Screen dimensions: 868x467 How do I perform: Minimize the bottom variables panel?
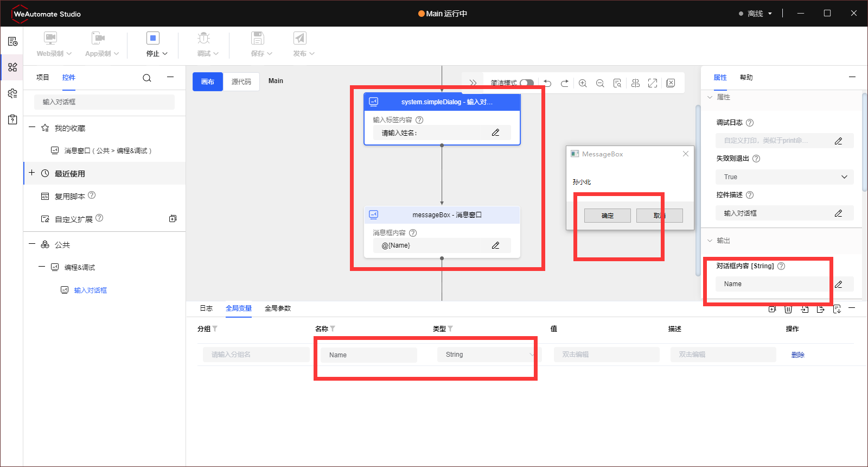(x=852, y=308)
